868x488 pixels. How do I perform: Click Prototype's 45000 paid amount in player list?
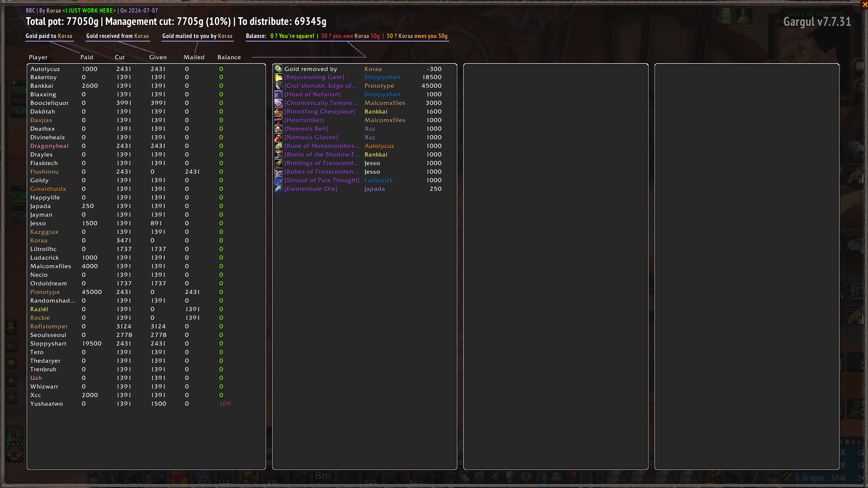92,292
